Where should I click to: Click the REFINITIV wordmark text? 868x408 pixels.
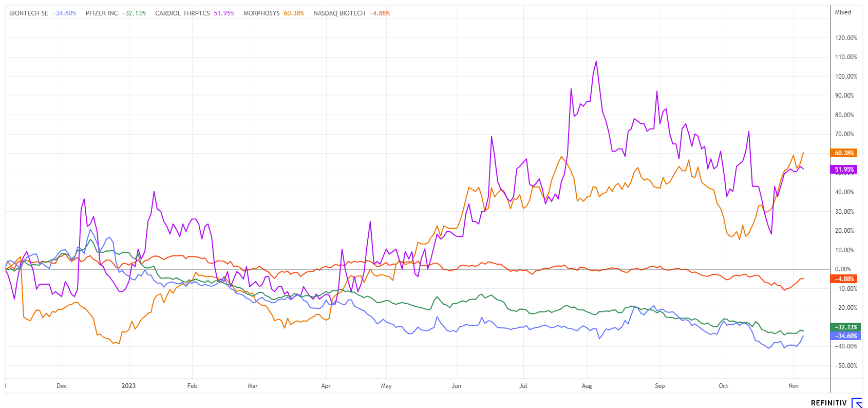click(828, 403)
